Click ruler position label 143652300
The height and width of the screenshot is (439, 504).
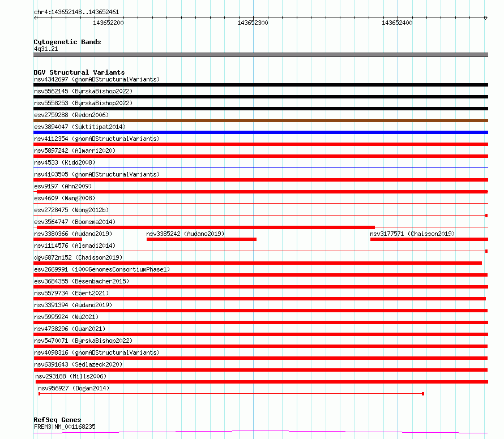253,23
